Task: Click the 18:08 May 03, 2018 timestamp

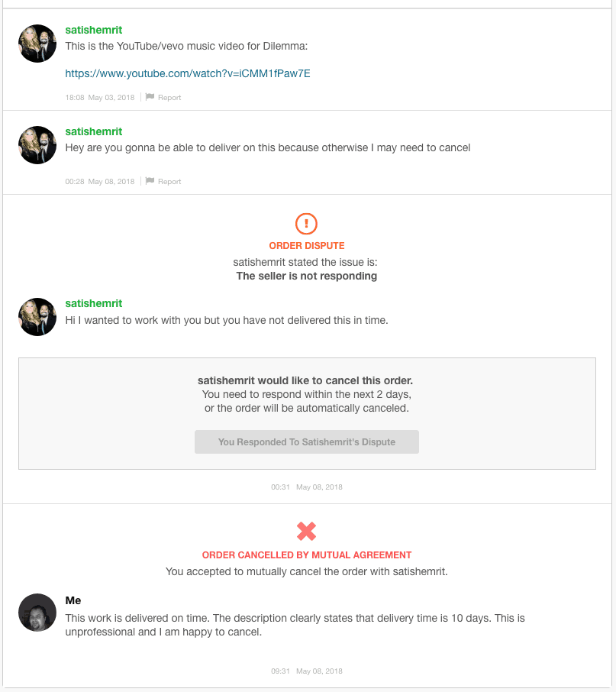Action: pyautogui.click(x=100, y=98)
